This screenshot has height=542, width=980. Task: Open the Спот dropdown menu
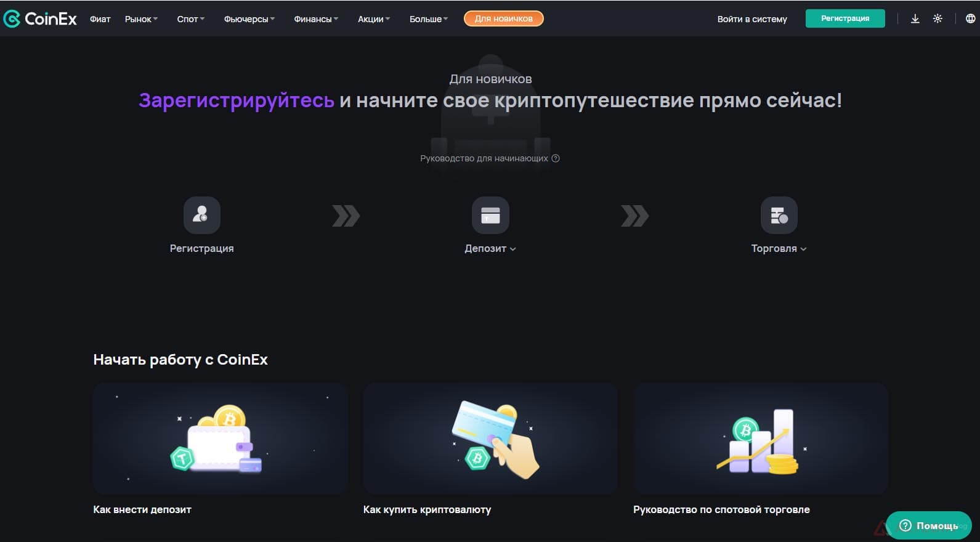point(190,19)
